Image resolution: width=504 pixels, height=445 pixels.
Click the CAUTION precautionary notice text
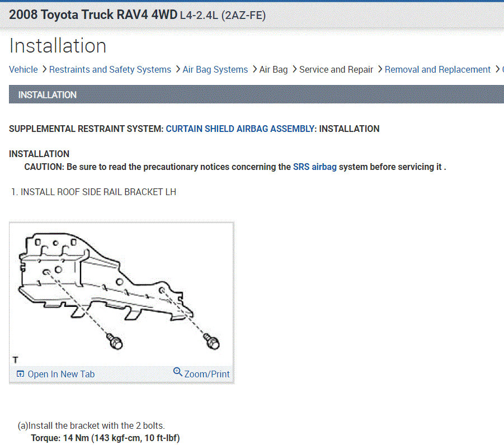(235, 167)
